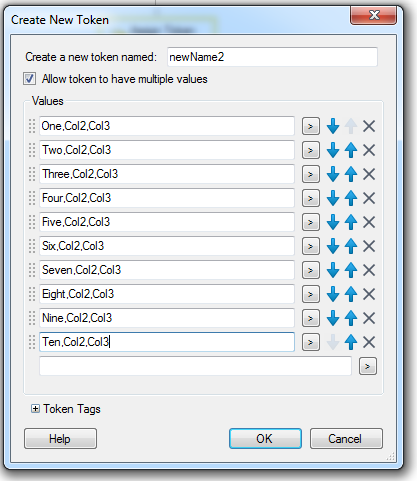Viewport: 417px width, 481px height.
Task: Delete the Three,Col2,Col3 value
Action: (x=369, y=174)
